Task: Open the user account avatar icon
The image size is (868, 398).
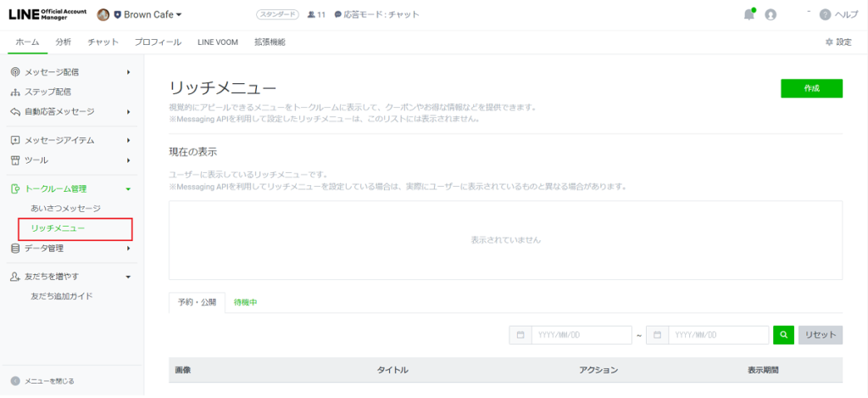Action: tap(771, 14)
